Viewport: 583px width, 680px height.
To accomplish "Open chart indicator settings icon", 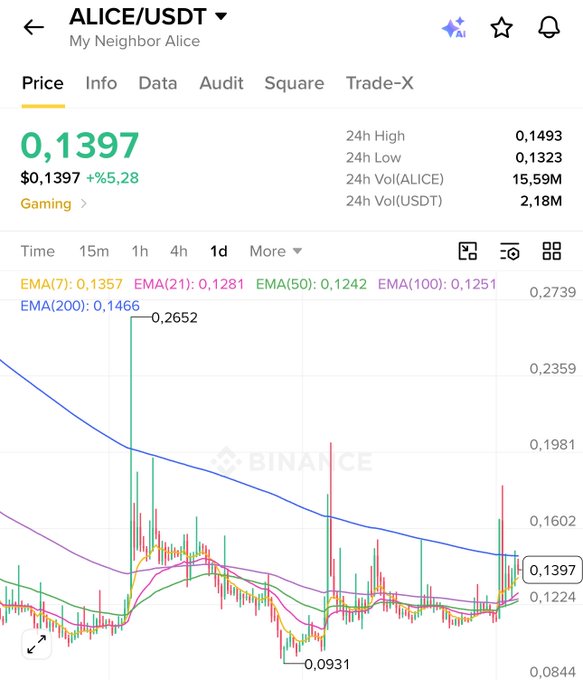I will 509,251.
